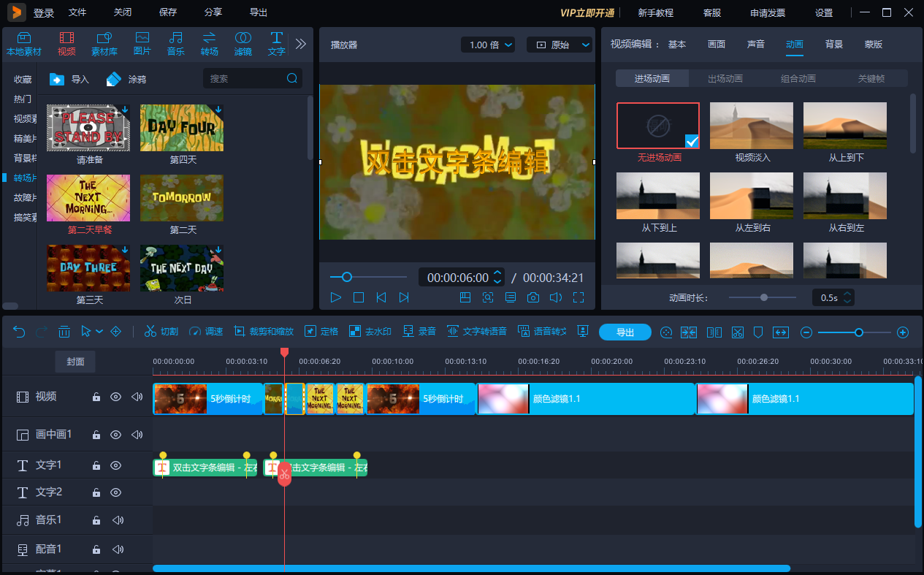The image size is (924, 575).
Task: Hide the 视频 track with the eye toggle
Action: click(116, 397)
